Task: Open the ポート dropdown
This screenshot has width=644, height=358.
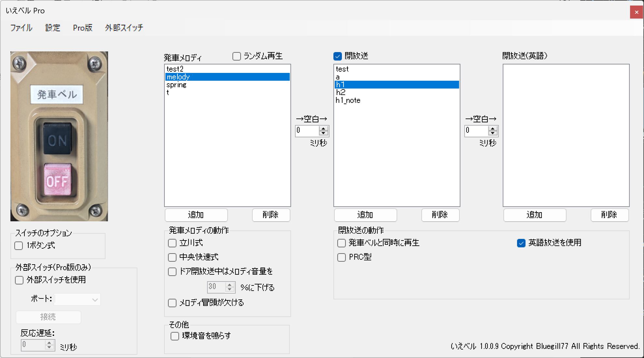Action: click(77, 299)
